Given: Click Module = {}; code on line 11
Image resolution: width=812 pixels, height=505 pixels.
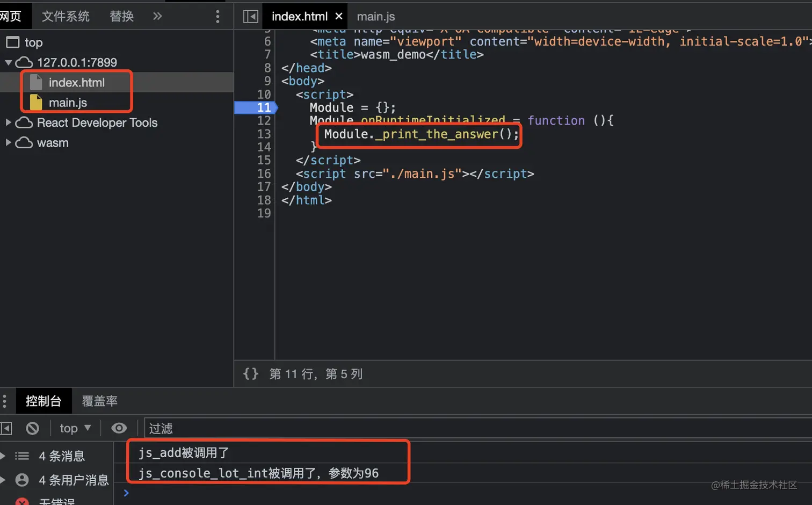Looking at the screenshot, I should coord(353,107).
